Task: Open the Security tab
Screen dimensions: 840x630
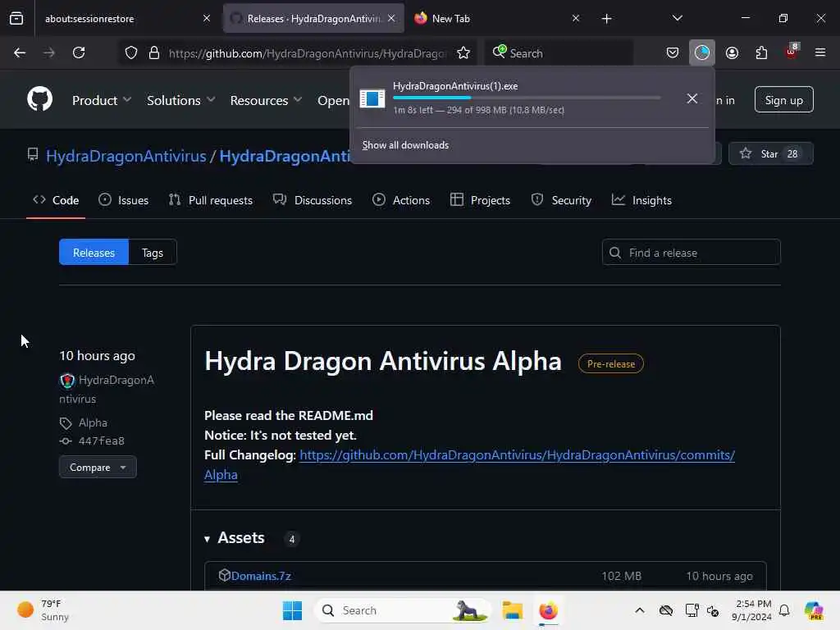Action: point(561,200)
